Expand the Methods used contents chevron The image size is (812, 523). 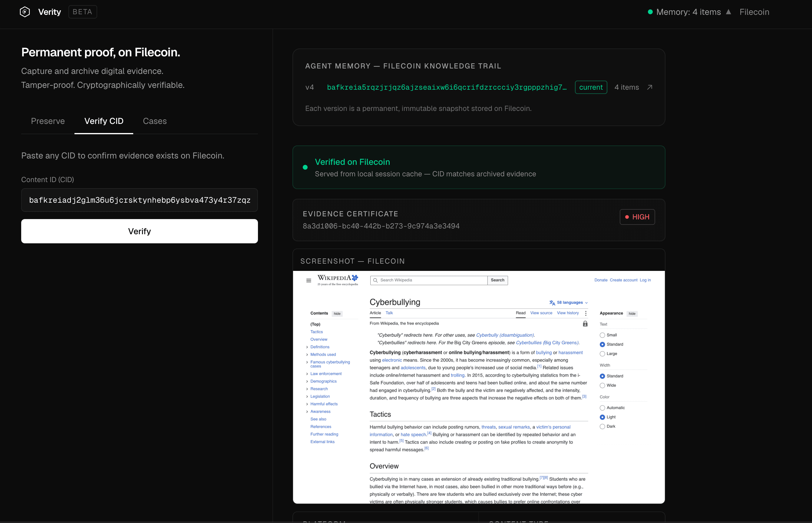point(307,355)
